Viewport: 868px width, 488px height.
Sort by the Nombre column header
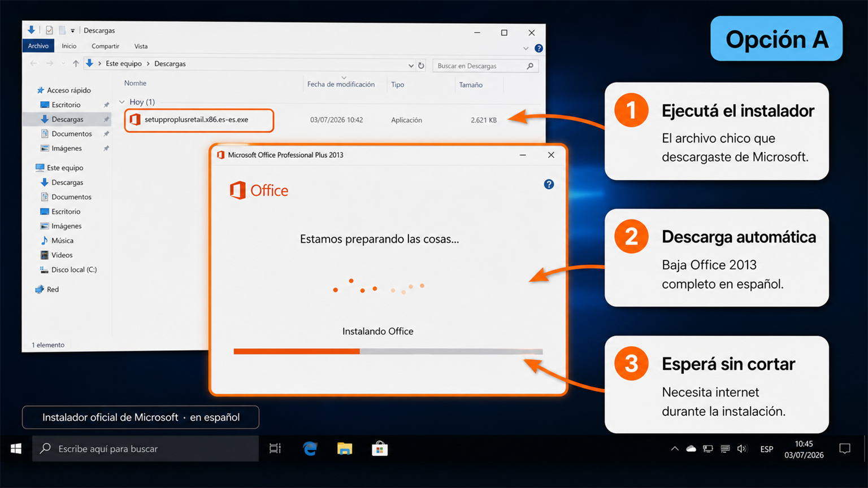(x=135, y=83)
